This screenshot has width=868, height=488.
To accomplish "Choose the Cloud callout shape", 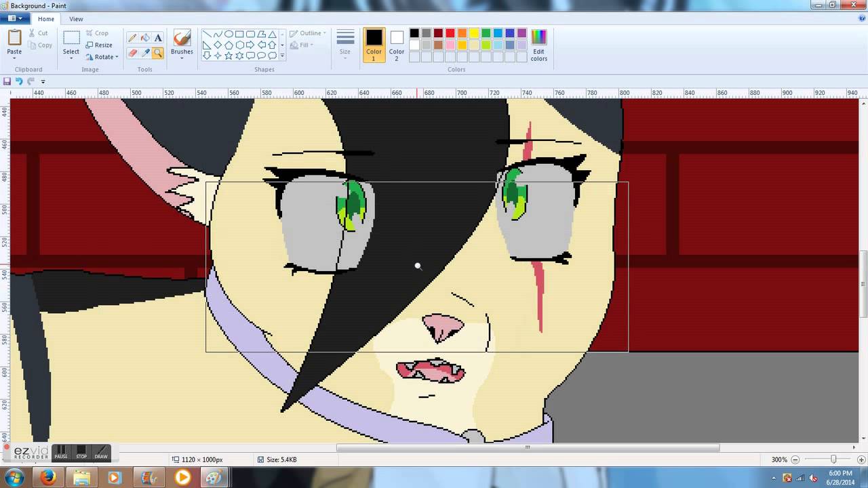I will coord(272,56).
